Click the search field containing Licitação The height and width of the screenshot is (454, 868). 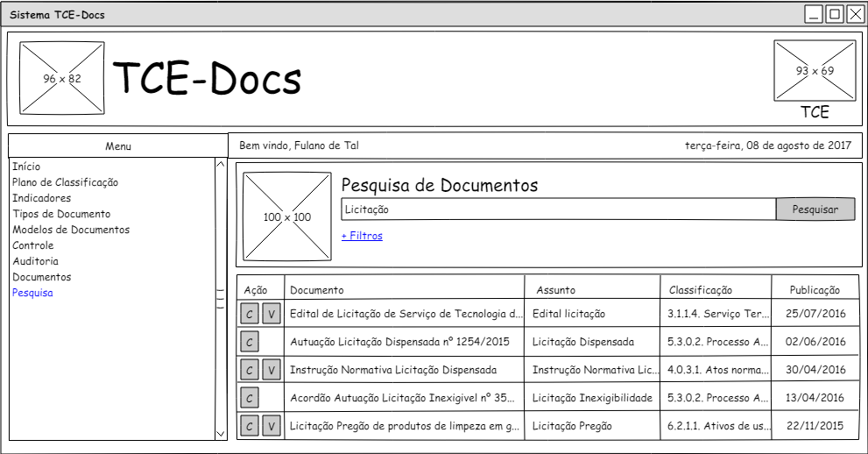(x=558, y=209)
